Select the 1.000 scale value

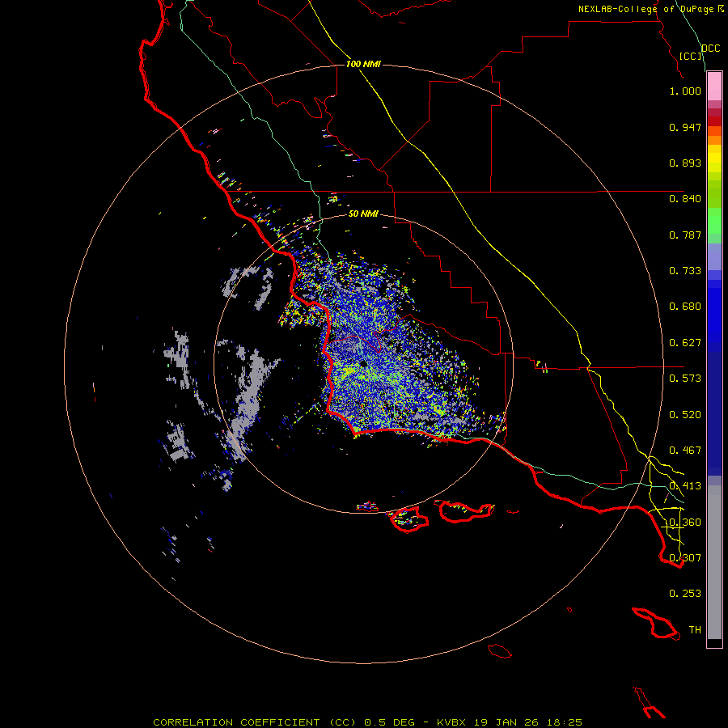685,91
